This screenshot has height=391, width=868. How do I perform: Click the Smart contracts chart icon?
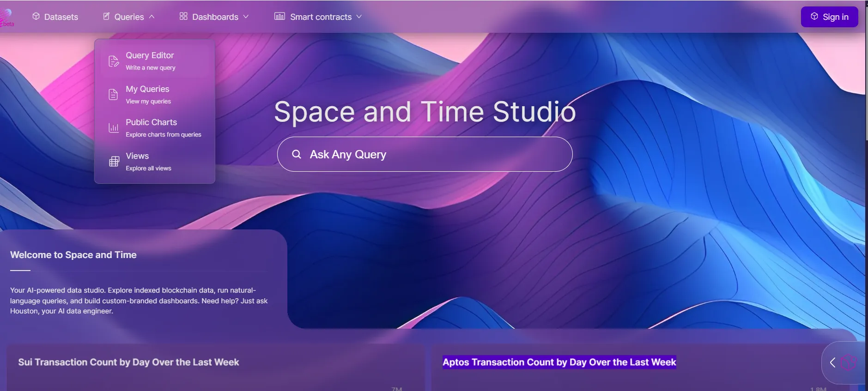[279, 17]
